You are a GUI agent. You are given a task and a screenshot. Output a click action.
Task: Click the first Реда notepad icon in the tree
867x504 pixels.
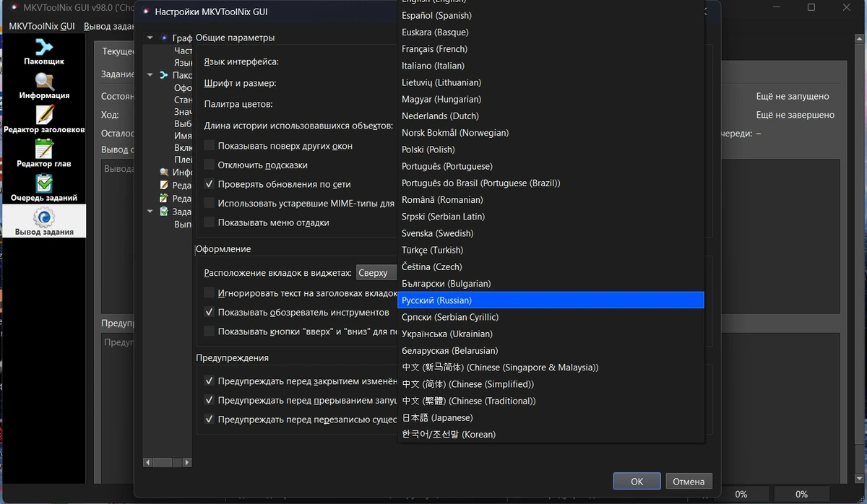[165, 186]
